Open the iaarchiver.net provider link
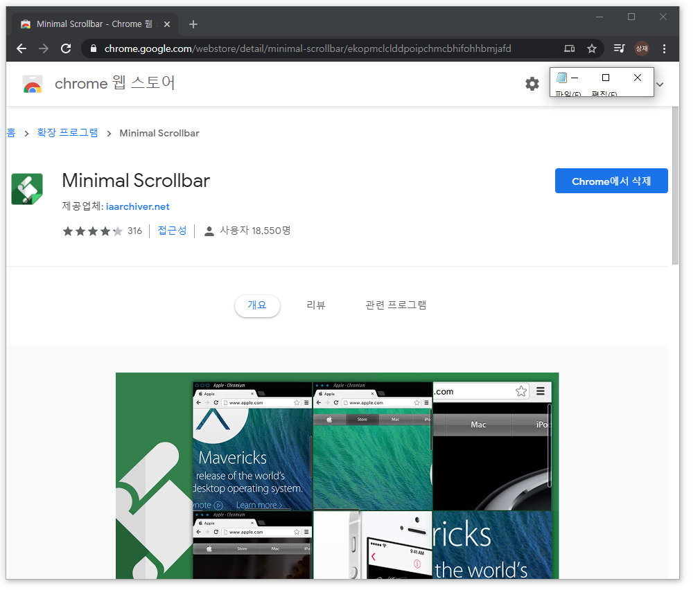Screen dimensions: 700x590 (137, 206)
